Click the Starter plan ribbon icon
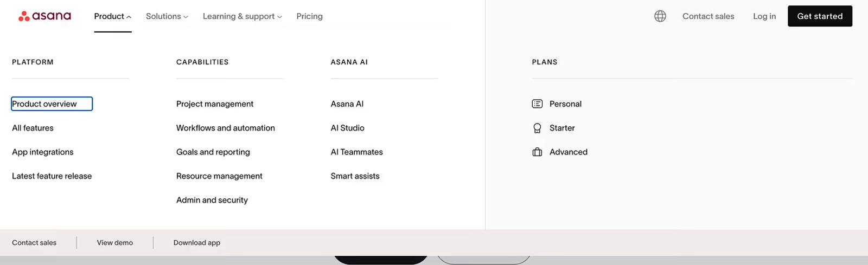 [x=537, y=128]
